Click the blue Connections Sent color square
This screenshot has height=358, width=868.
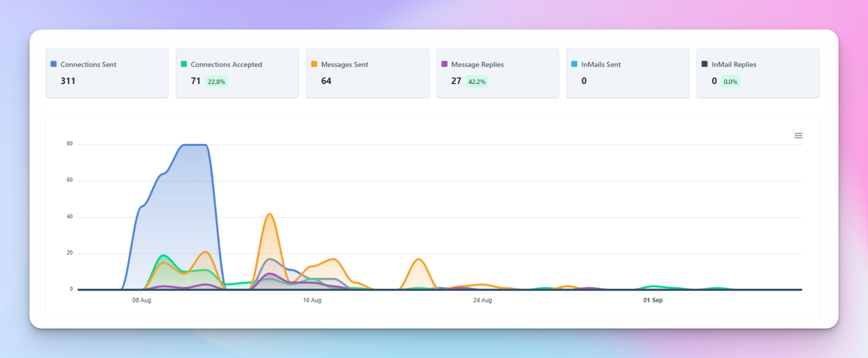click(x=53, y=64)
